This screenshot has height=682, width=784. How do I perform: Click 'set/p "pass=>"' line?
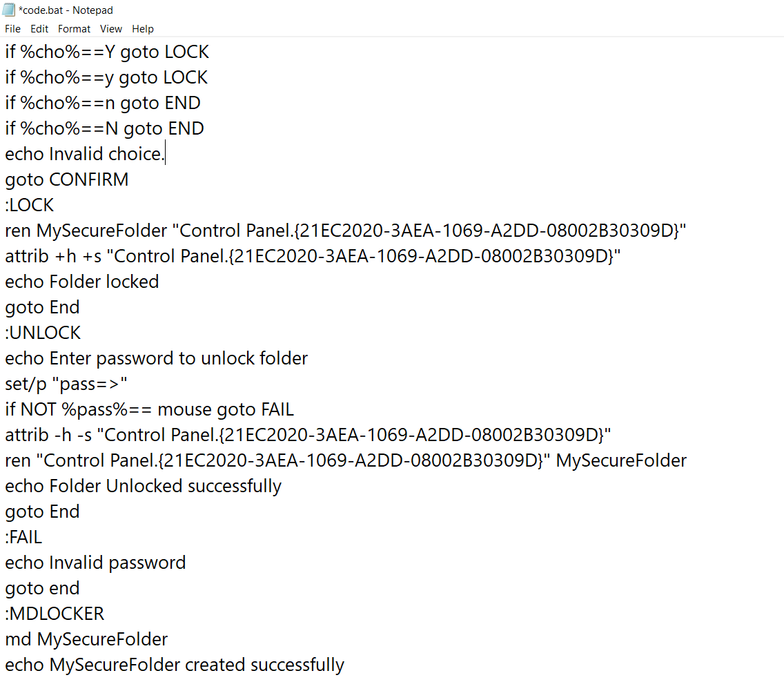pyautogui.click(x=66, y=384)
